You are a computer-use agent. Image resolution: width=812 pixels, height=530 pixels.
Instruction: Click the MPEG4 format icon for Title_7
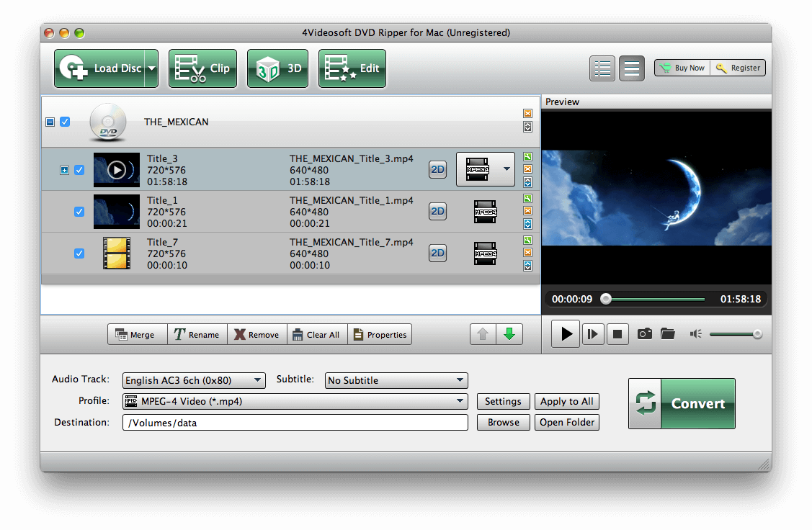(x=485, y=253)
